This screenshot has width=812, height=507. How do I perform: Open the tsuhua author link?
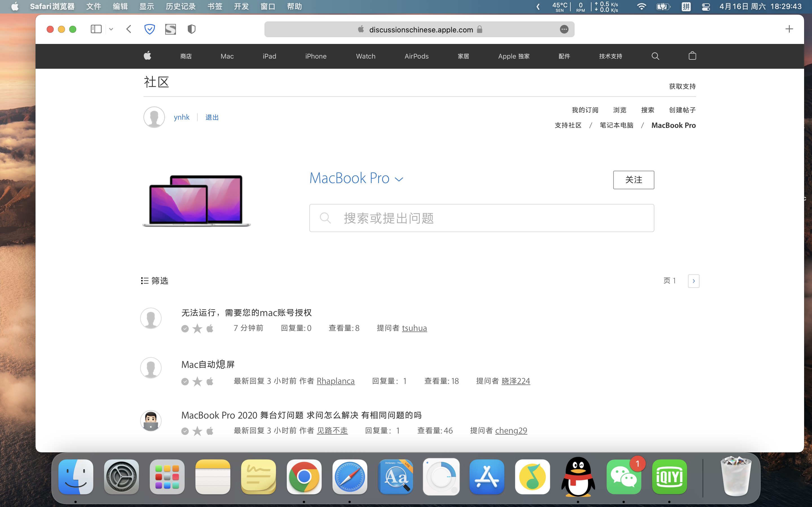tap(414, 328)
